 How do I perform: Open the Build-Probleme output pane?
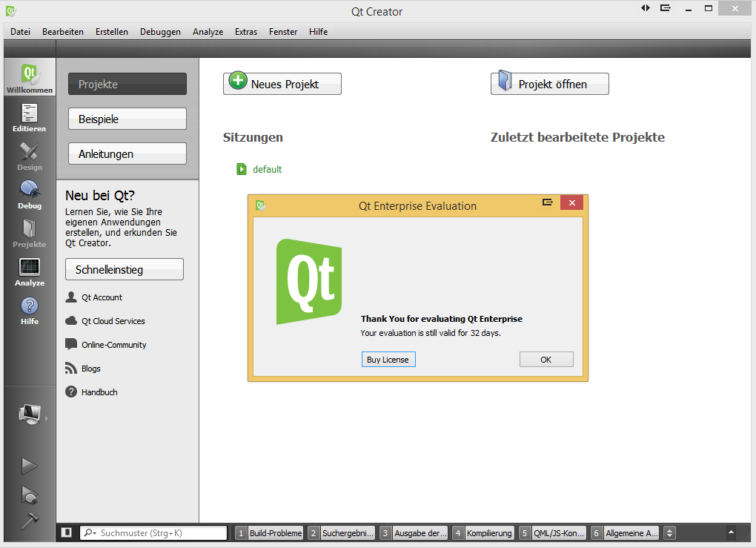269,532
